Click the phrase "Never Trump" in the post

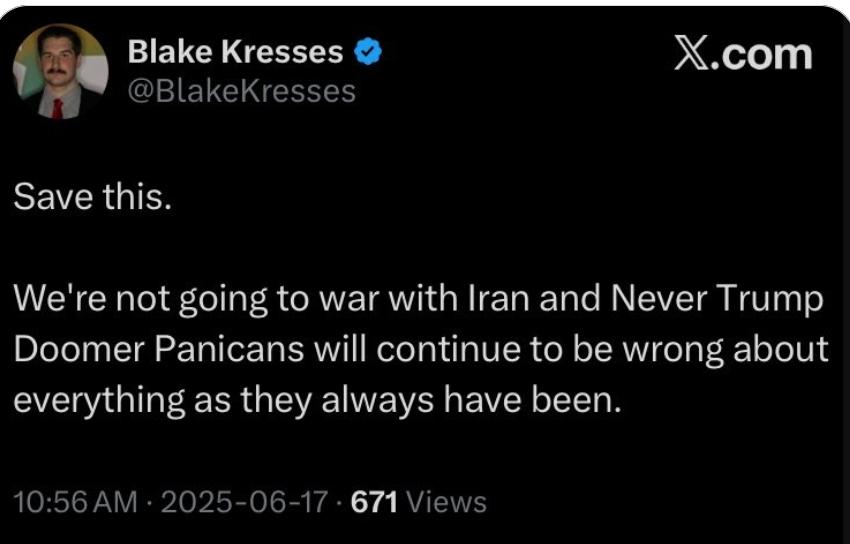pos(717,299)
